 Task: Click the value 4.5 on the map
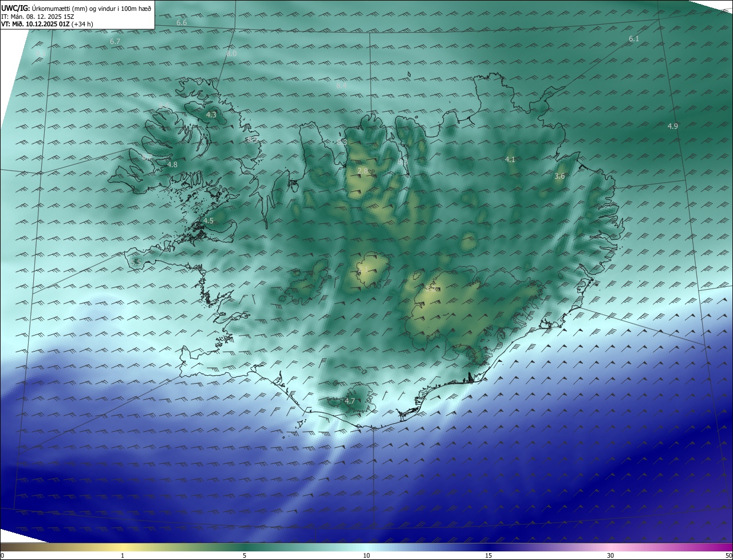point(208,221)
